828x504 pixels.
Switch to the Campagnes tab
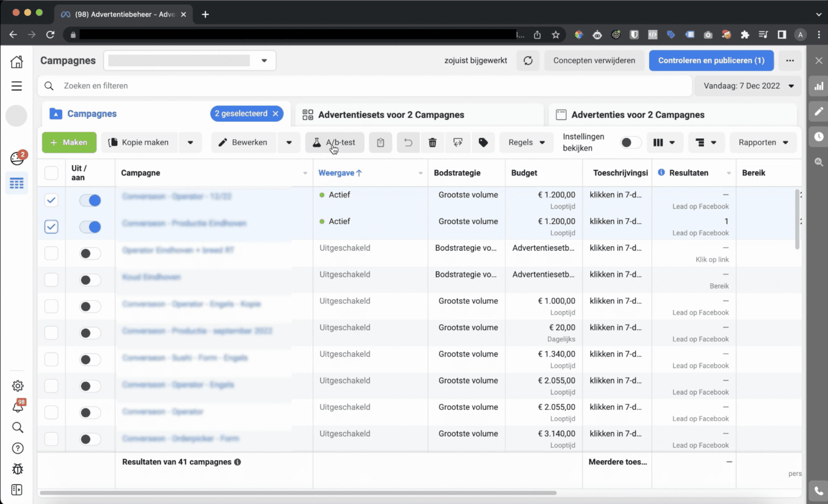pos(92,114)
